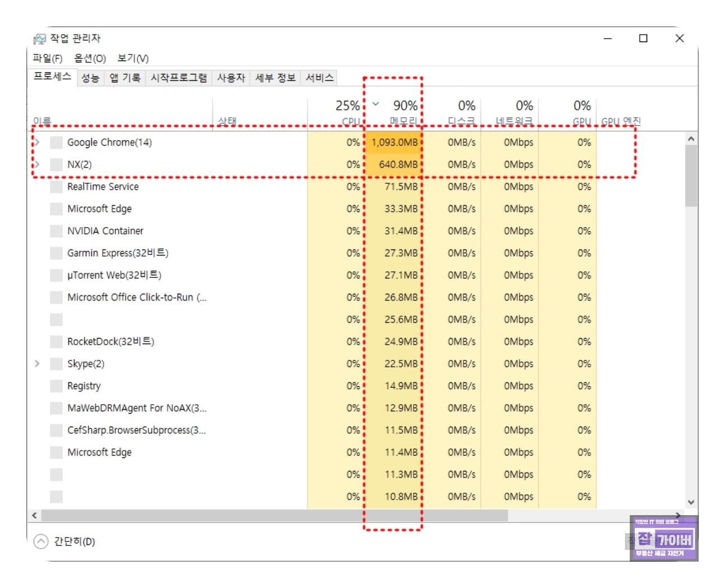This screenshot has width=725, height=588.
Task: Click the NVIDIA Container process icon
Action: [x=56, y=231]
